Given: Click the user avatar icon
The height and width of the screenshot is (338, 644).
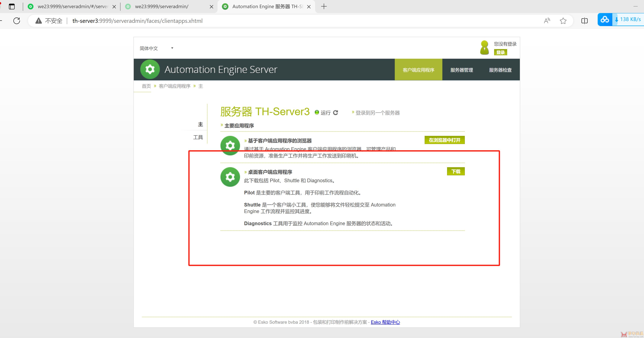Looking at the screenshot, I should pos(484,47).
